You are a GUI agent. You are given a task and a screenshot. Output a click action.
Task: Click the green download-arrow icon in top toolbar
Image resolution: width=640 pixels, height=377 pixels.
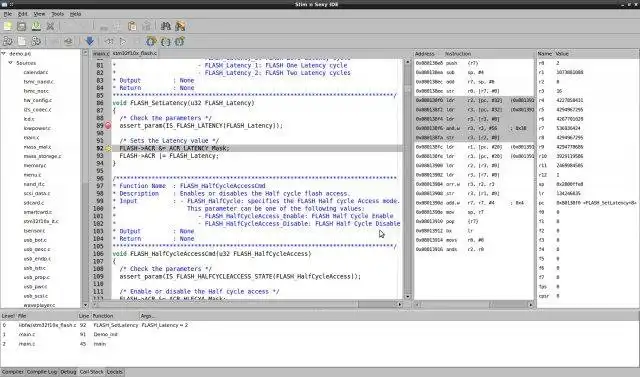coord(36,27)
